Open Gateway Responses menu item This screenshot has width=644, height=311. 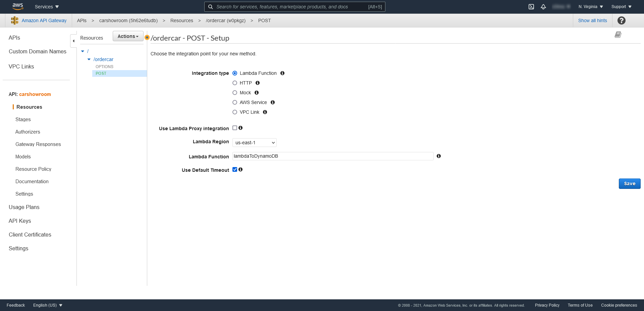point(38,144)
